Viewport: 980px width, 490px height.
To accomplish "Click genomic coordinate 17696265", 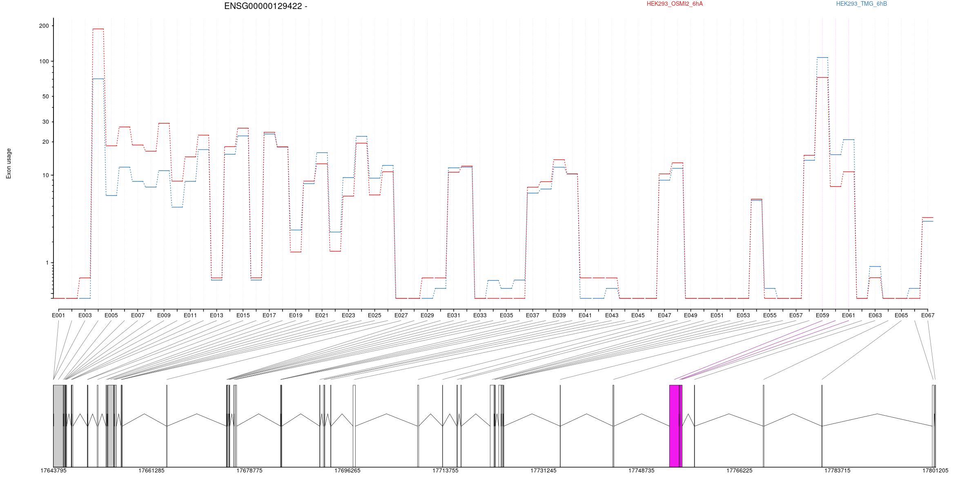I will tap(347, 471).
